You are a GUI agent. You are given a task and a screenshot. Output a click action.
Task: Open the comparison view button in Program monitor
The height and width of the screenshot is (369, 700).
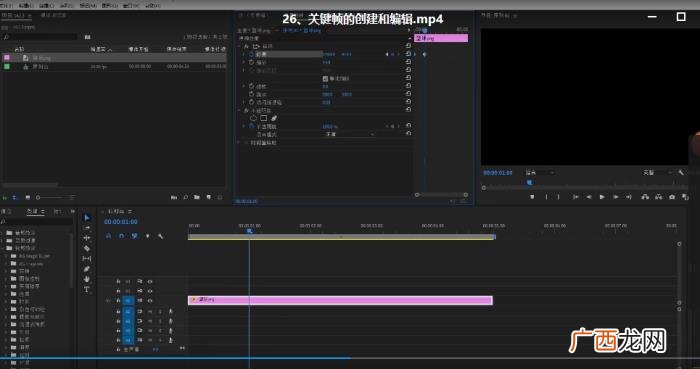pos(685,197)
